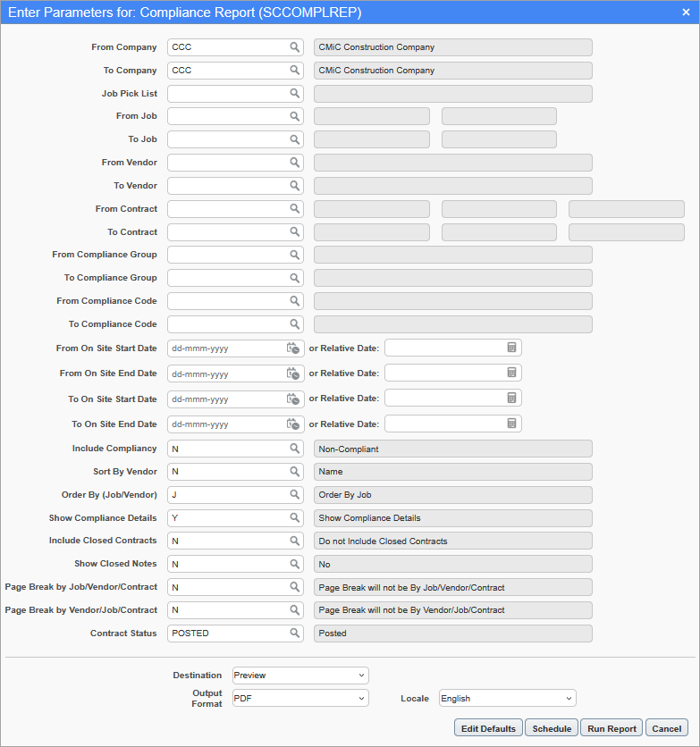Open the Destination dropdown
The image size is (700, 747).
pos(299,675)
